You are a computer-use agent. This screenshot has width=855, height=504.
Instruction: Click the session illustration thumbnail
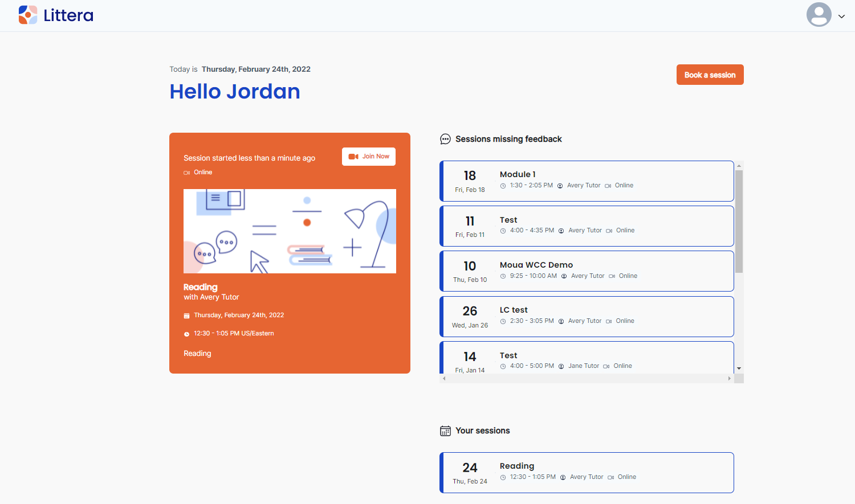(x=290, y=231)
